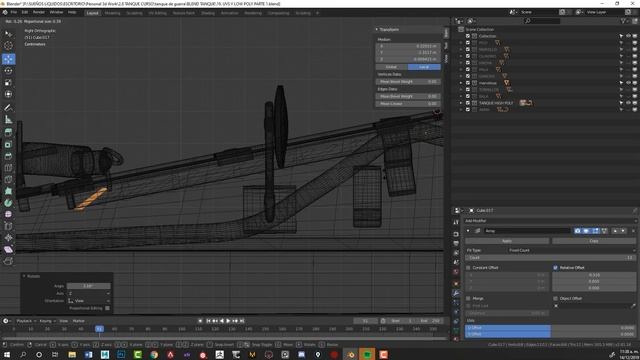Activate the Transform tool
The image size is (640, 360).
coord(8,94)
